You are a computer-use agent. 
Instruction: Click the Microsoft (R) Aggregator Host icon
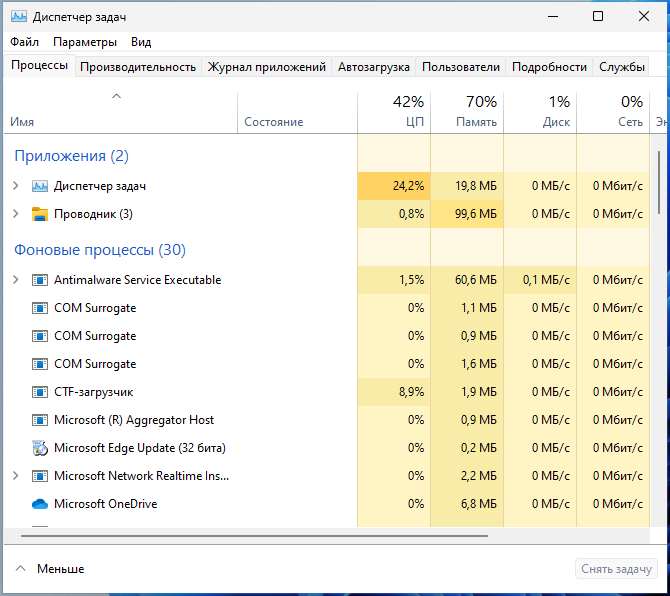(40, 420)
